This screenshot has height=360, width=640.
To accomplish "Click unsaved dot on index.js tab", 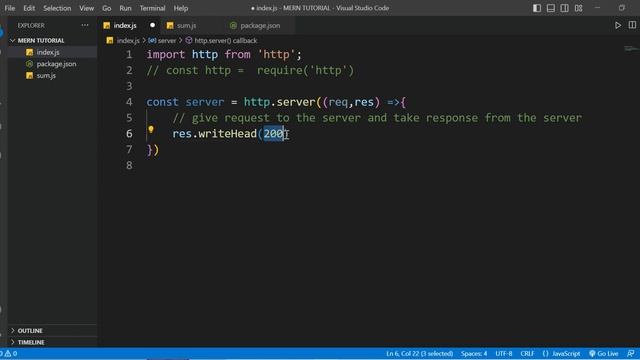I will pyautogui.click(x=152, y=25).
